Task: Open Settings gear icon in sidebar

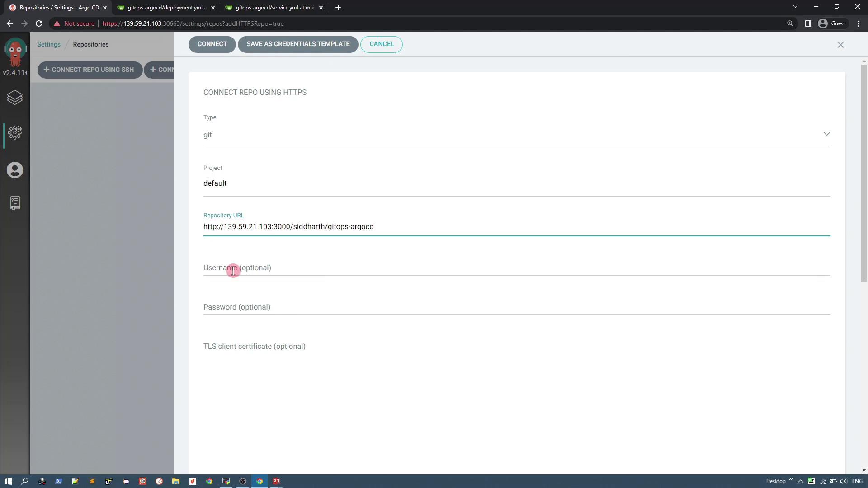Action: click(x=15, y=132)
